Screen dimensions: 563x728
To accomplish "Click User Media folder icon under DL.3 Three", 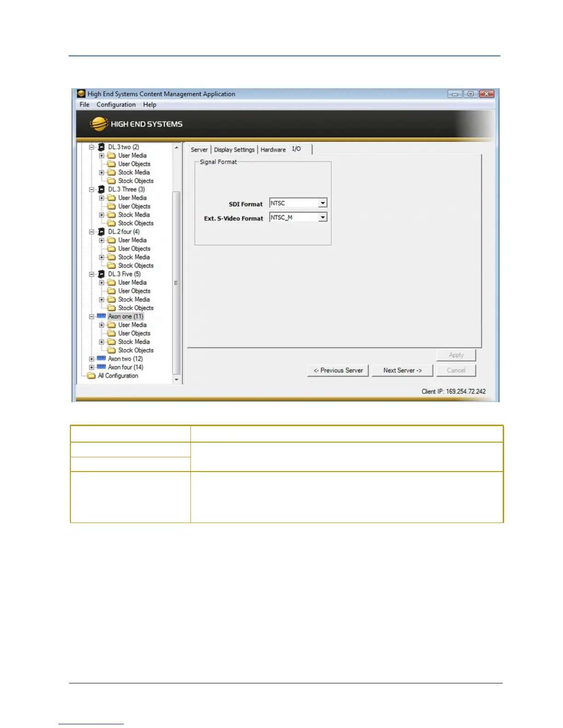I will click(x=111, y=198).
